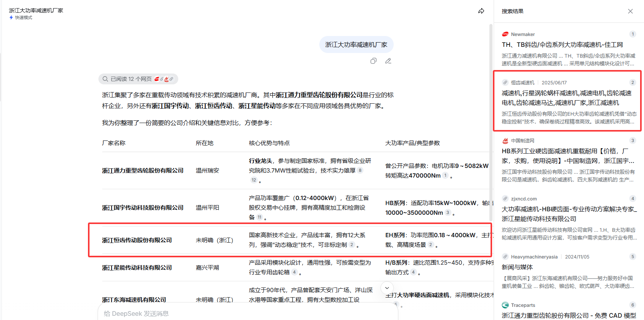644x320 pixels.
Task: Click citation badge 11 in 浙江国宇 row
Action: coord(260,217)
